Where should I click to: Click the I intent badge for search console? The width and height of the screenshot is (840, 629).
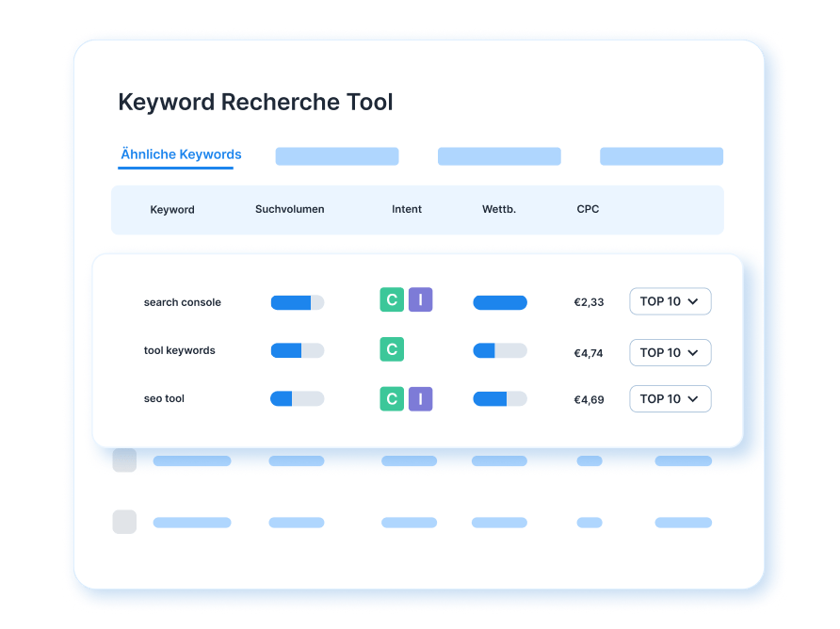click(421, 299)
